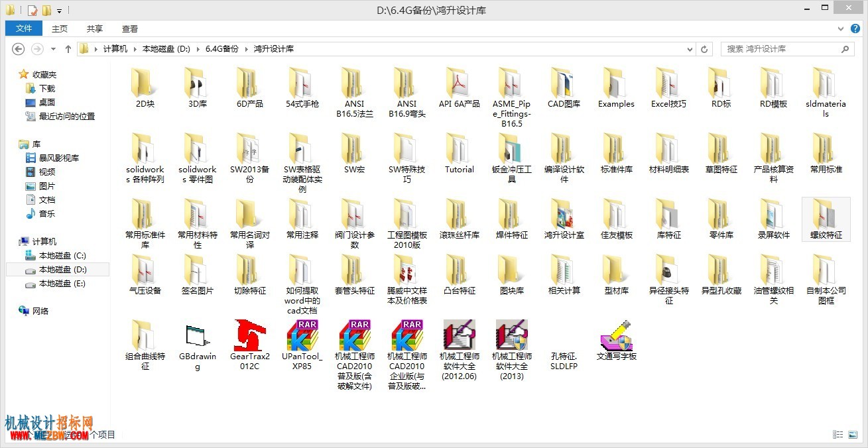Switch to large icons view in status bar
868x448 pixels.
852,435
